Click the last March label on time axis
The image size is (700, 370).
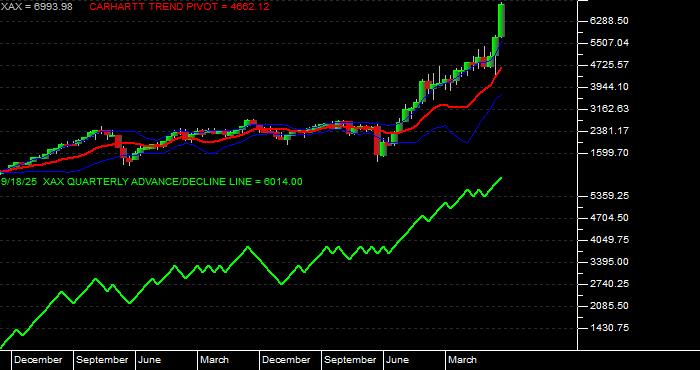tap(462, 360)
